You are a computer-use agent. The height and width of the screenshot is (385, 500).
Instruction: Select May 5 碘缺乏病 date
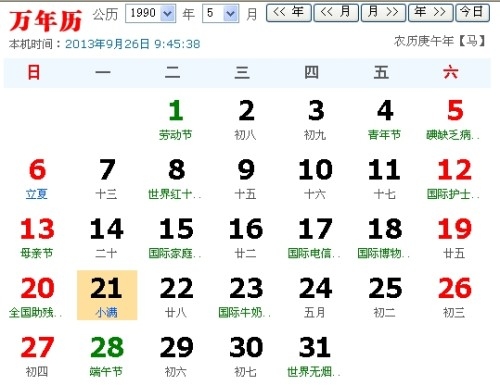(x=454, y=119)
